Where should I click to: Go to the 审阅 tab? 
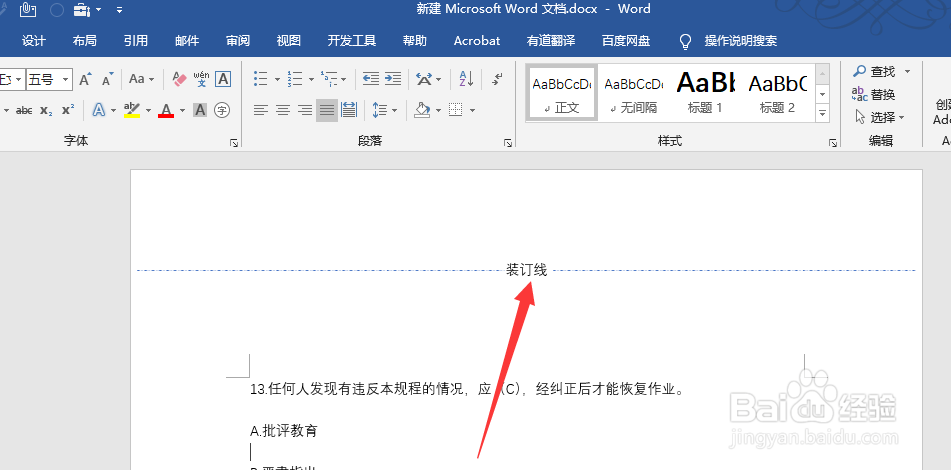point(238,41)
